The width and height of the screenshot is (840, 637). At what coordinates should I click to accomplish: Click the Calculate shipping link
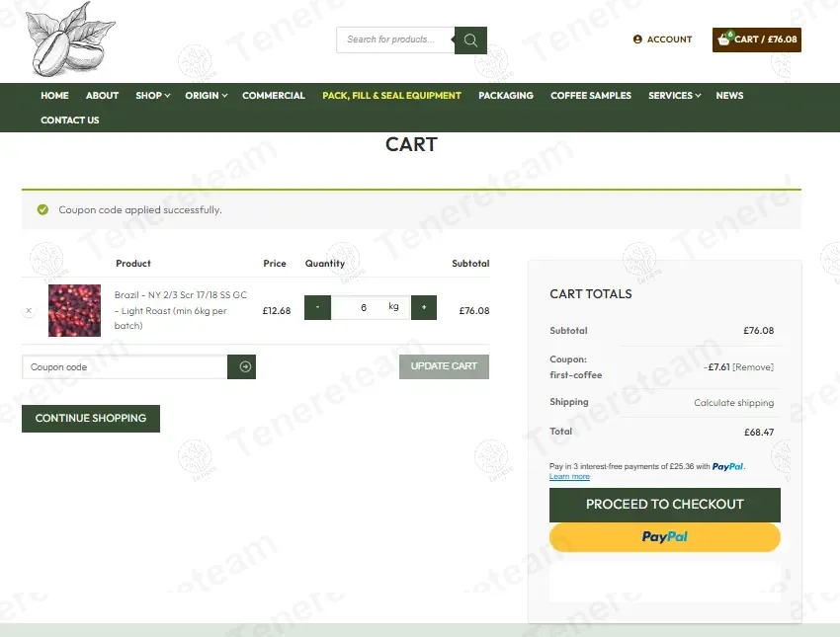pos(733,403)
